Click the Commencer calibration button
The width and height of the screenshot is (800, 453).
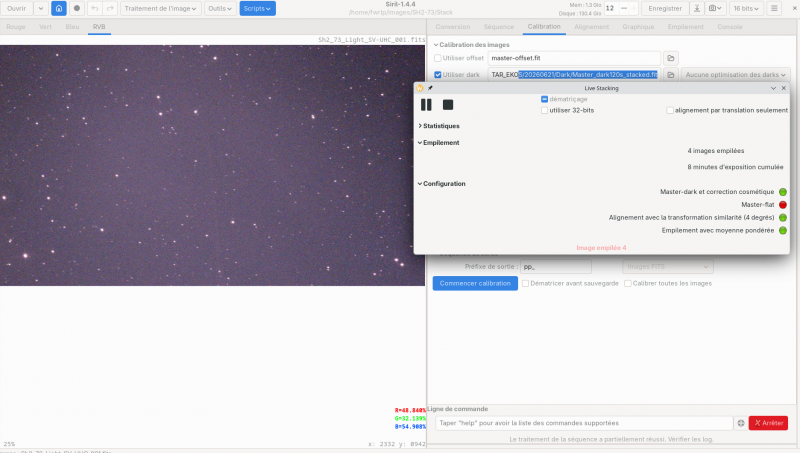475,283
